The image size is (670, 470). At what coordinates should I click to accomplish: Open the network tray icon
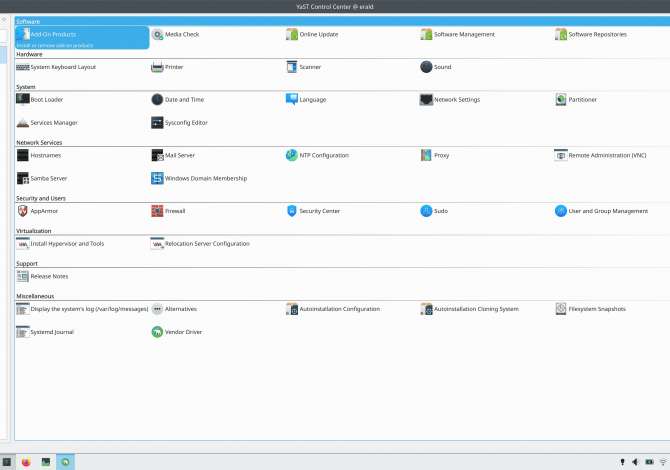coord(663,462)
